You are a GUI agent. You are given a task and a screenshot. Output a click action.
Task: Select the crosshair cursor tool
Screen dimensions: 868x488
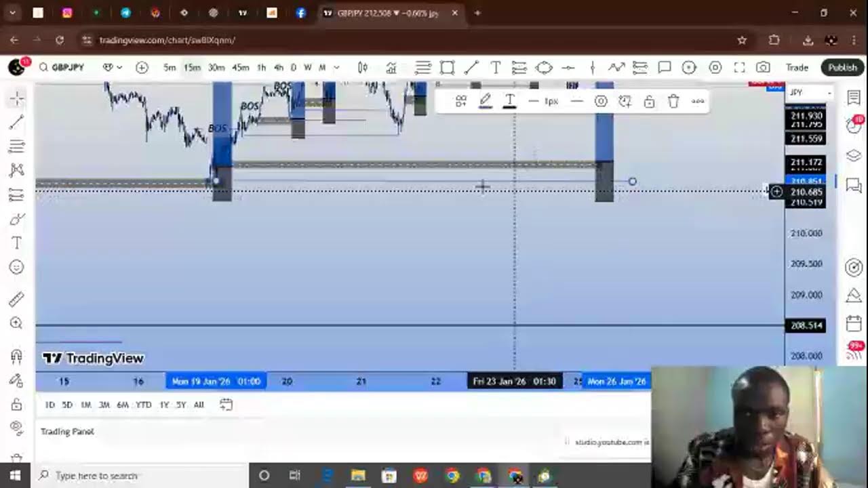(x=17, y=99)
